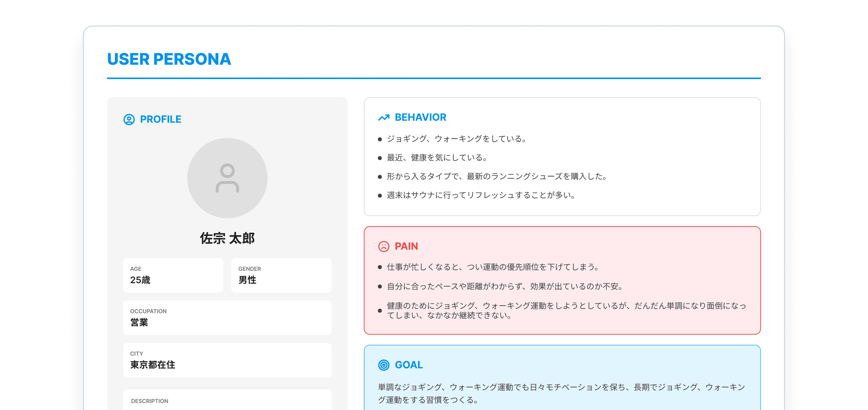Click the PAIN section title
This screenshot has height=410, width=868.
coord(406,246)
